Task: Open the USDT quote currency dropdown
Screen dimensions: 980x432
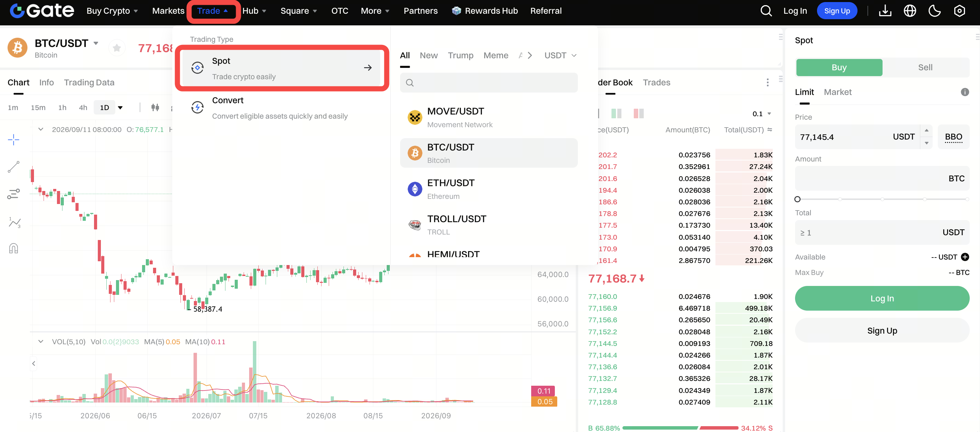Action: (560, 56)
